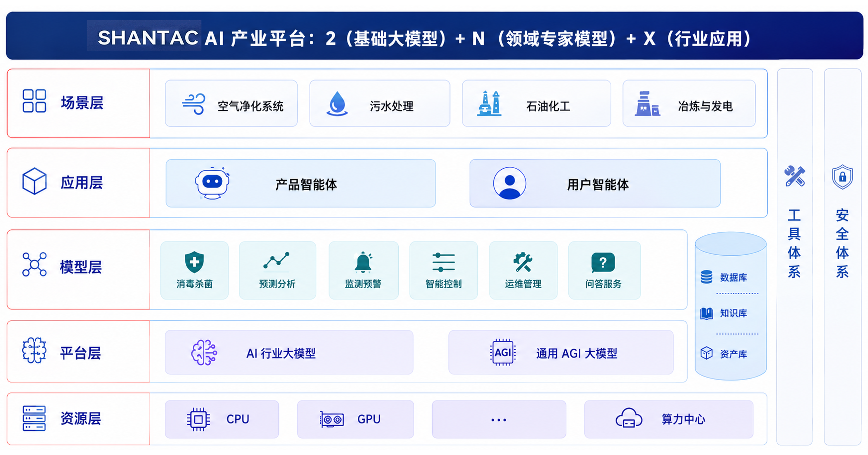Click the 监测预警 label

point(363,284)
